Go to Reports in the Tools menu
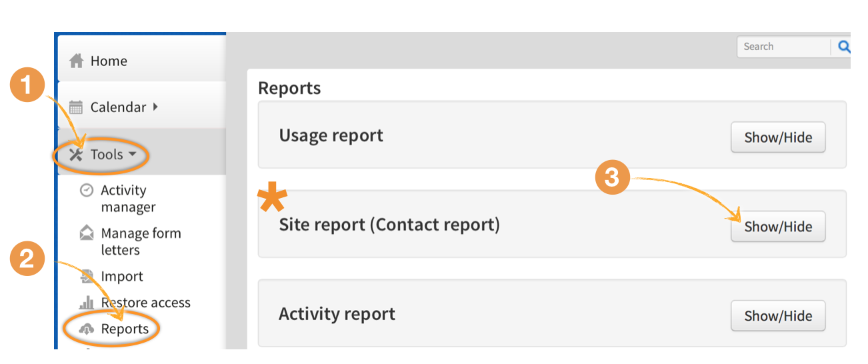 tap(125, 329)
